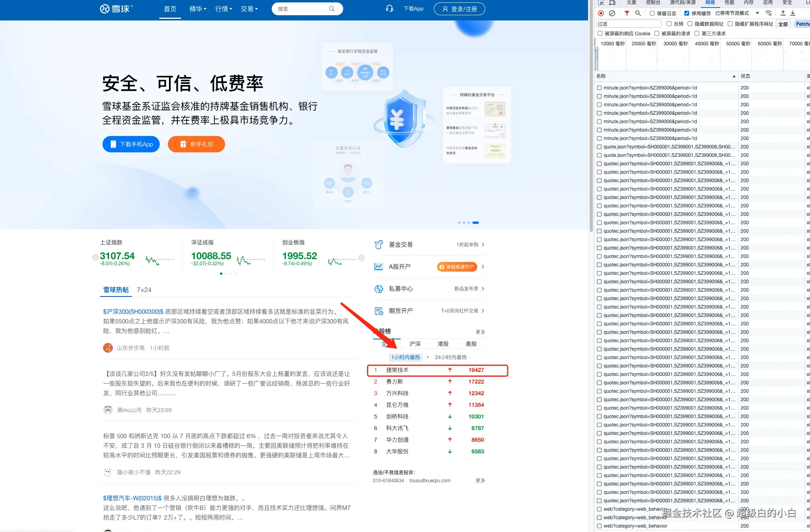This screenshot has height=532, width=810.
Task: Click the export HAR download icon
Action: pyautogui.click(x=793, y=13)
